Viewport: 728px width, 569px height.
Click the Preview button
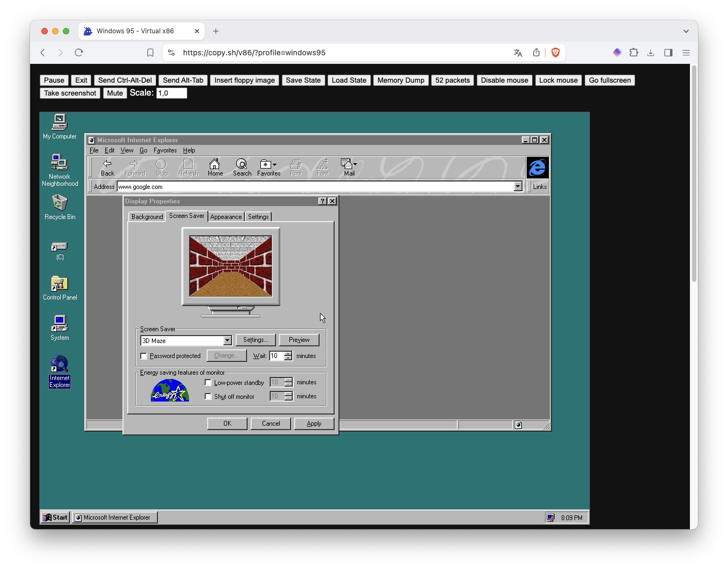click(299, 340)
